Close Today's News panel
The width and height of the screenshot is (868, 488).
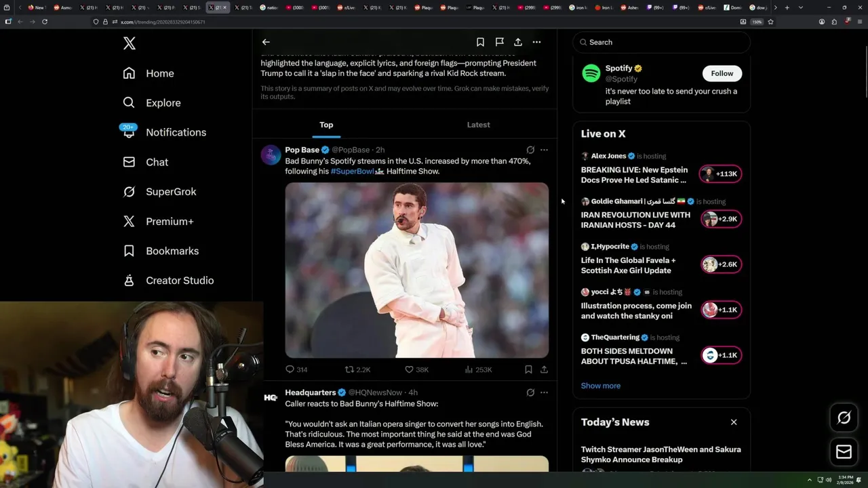[734, 422]
